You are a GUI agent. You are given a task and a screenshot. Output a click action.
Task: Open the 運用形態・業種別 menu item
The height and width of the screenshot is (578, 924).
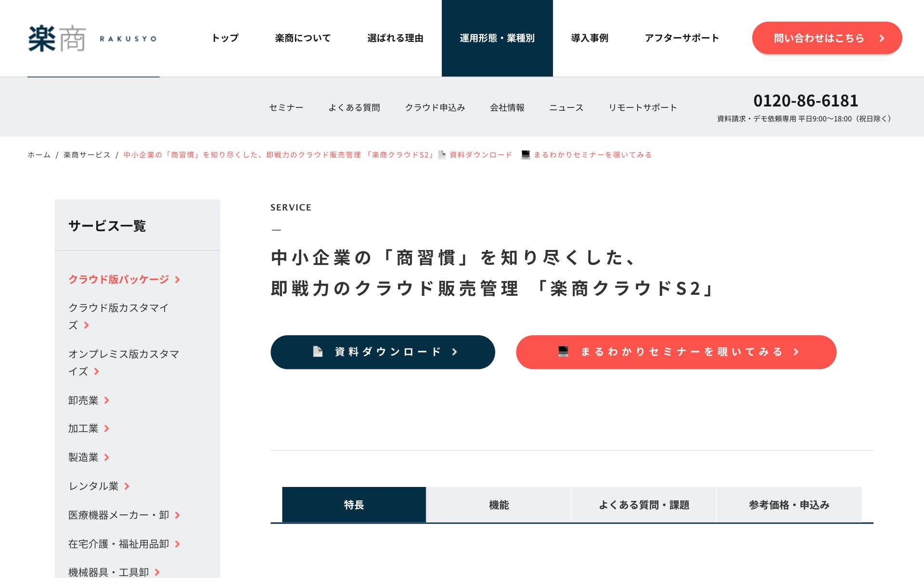click(497, 38)
